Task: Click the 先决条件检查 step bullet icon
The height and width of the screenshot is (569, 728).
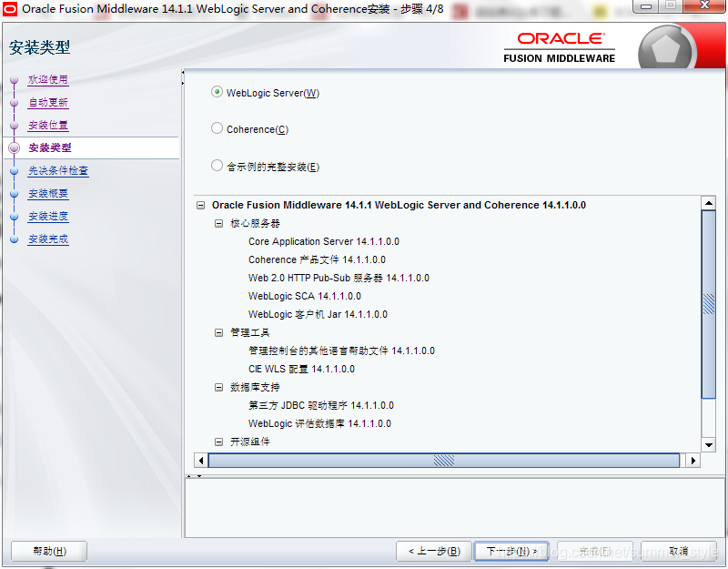Action: pos(15,171)
